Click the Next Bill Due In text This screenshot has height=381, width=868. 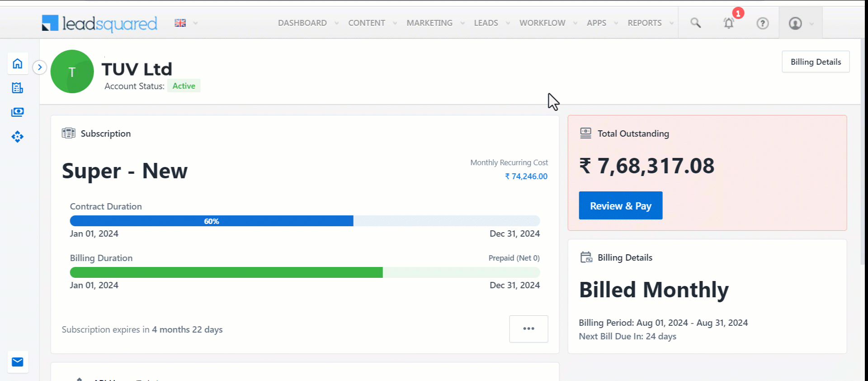[x=627, y=336]
